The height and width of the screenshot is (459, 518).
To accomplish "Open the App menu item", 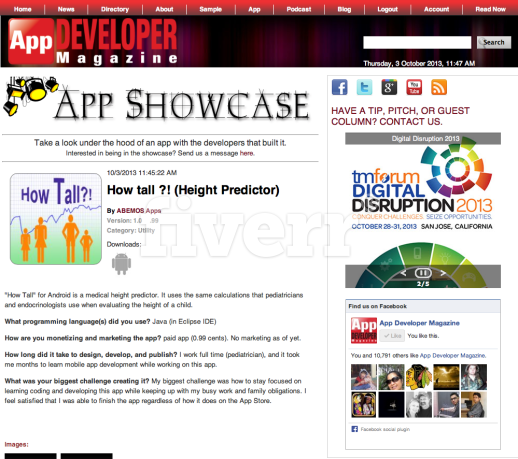I will click(x=254, y=9).
